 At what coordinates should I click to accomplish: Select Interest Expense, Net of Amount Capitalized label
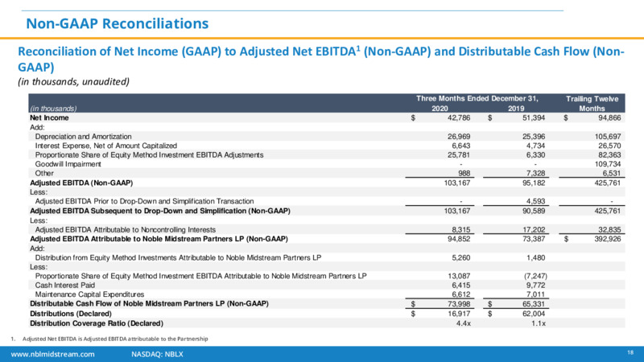click(x=106, y=146)
